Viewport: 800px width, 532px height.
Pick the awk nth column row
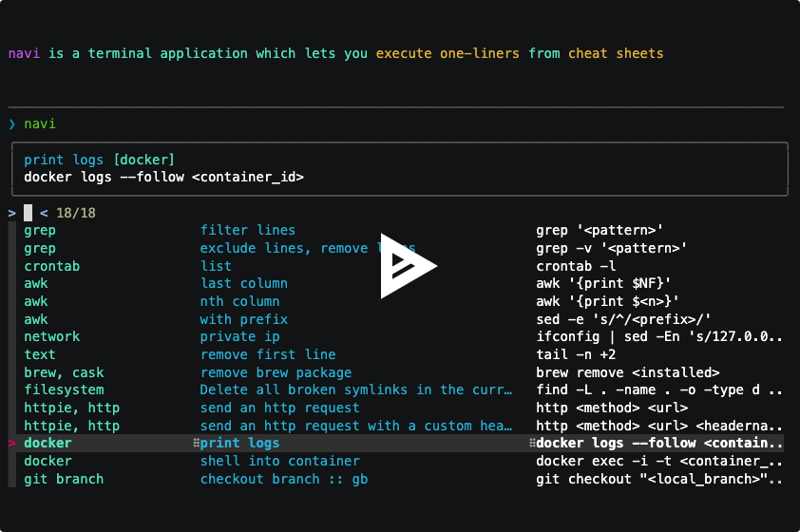[x=239, y=301]
